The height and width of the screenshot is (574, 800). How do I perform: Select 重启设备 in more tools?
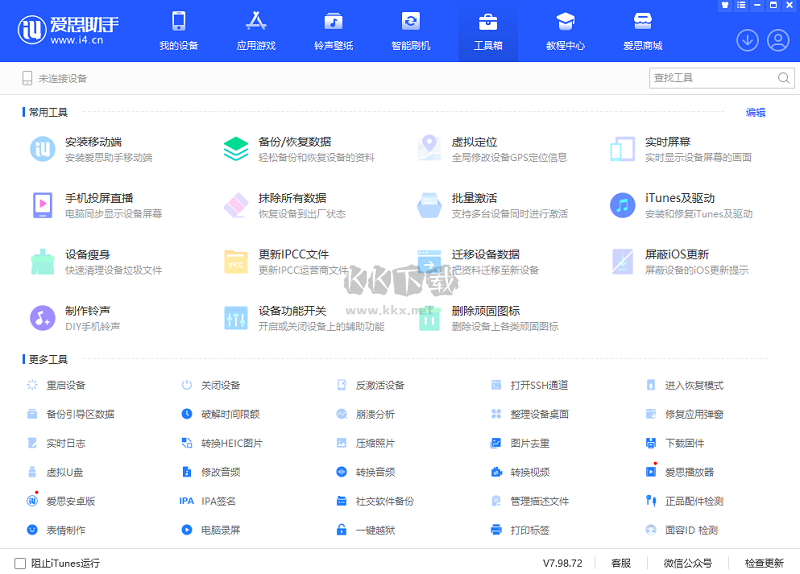(x=66, y=385)
